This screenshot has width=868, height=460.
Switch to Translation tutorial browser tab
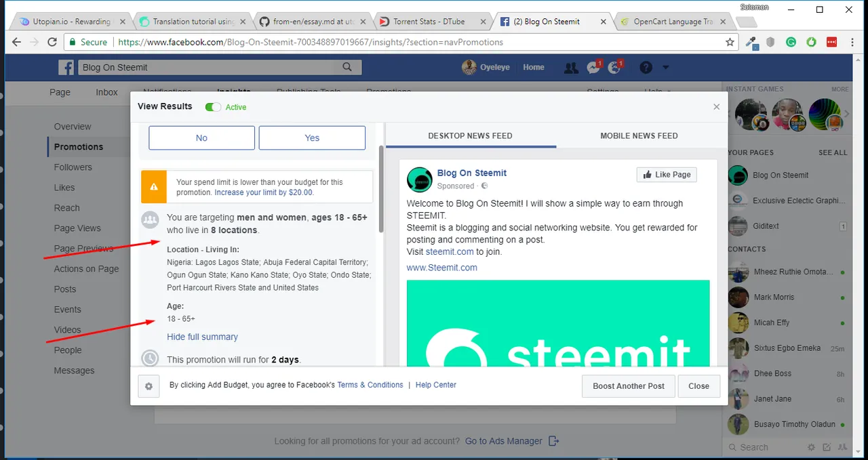pyautogui.click(x=193, y=22)
